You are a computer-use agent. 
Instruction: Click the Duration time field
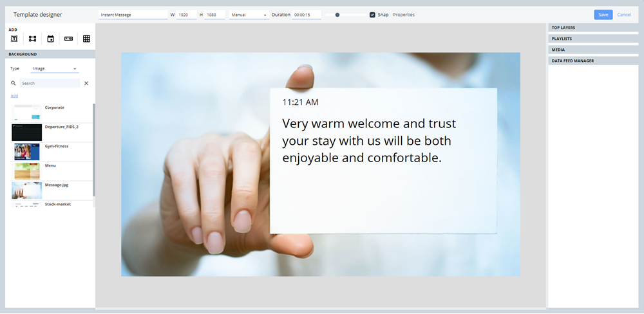click(306, 14)
